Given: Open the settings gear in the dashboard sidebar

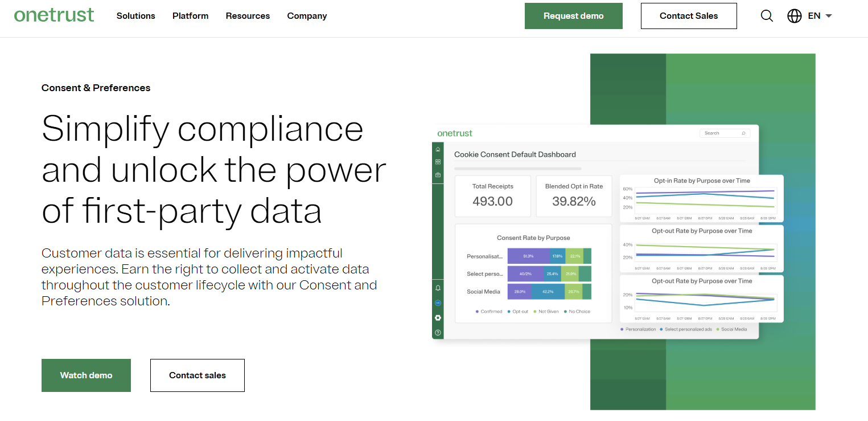Looking at the screenshot, I should (438, 318).
